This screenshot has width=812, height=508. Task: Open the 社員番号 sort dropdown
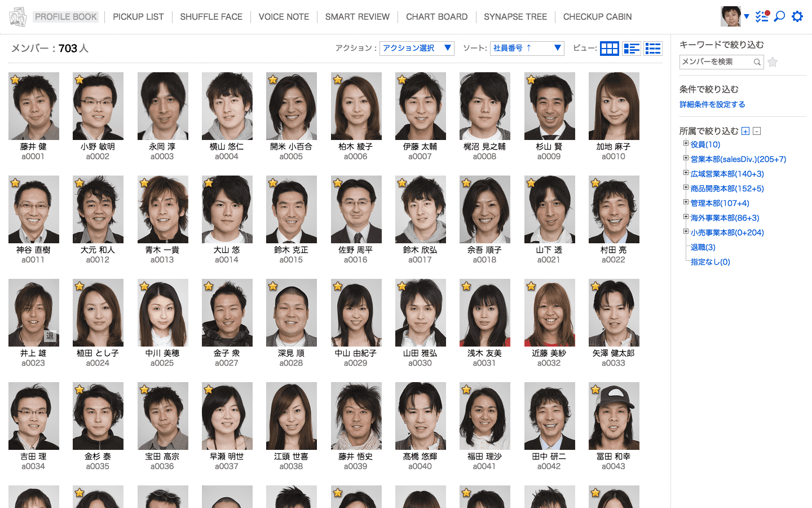tap(527, 48)
